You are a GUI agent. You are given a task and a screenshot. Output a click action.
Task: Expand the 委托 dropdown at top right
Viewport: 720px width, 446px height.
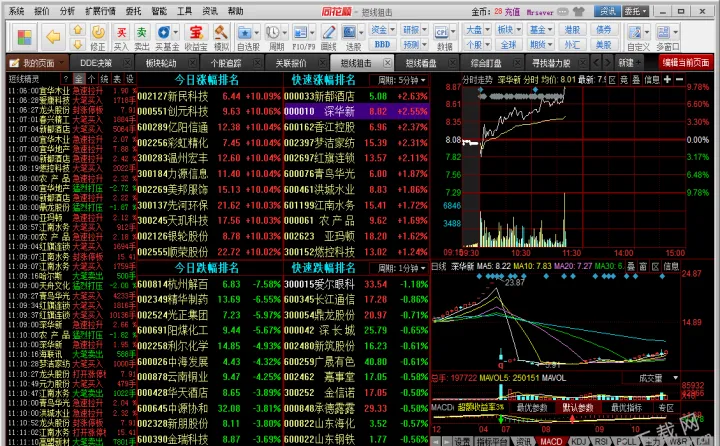coord(658,11)
